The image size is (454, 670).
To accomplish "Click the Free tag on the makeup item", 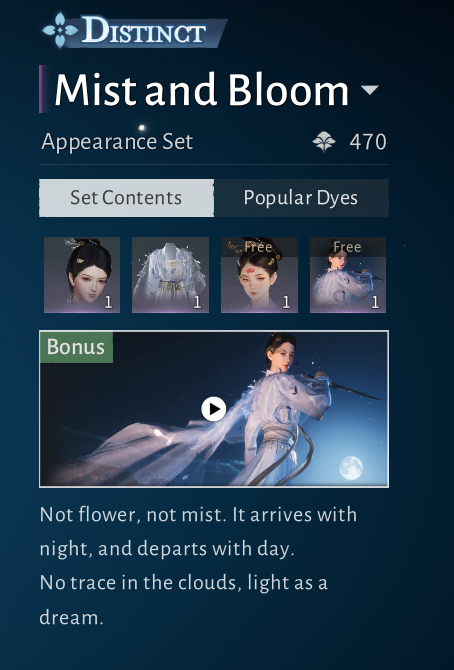I will pos(258,247).
